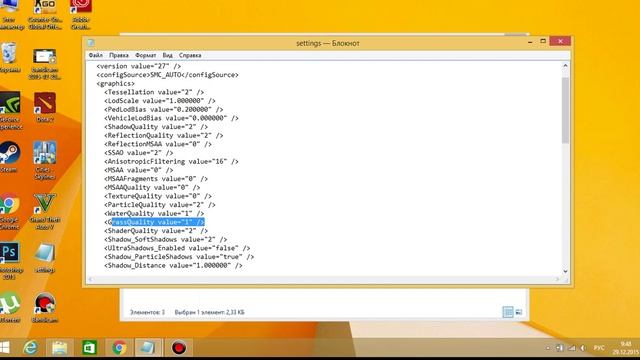Open the Справка menu

pyautogui.click(x=190, y=55)
